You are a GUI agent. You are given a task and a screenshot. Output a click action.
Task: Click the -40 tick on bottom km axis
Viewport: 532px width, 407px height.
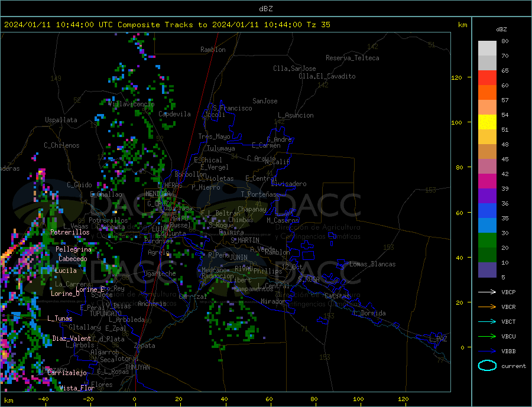(x=43, y=399)
